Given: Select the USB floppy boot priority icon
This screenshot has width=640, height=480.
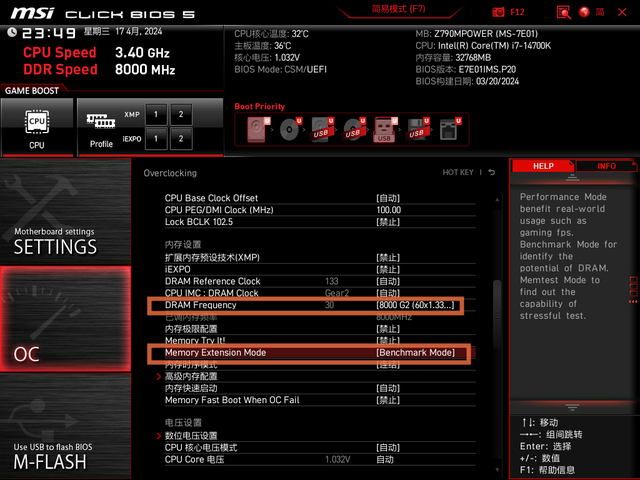Looking at the screenshot, I should 418,129.
